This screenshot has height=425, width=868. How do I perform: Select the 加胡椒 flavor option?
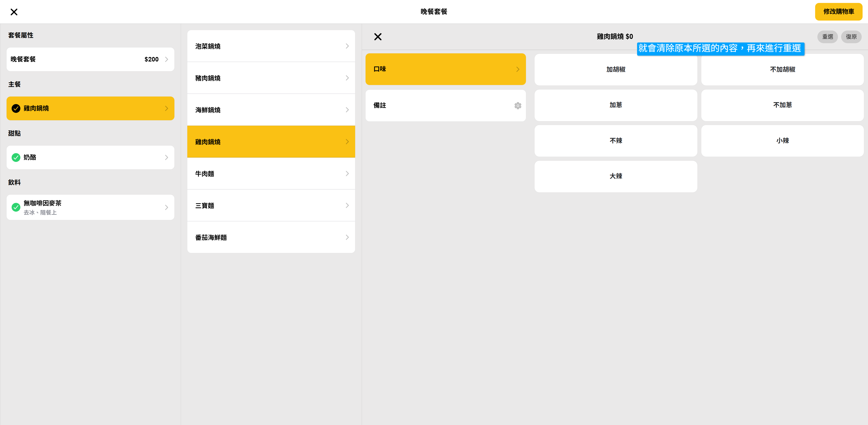coord(615,69)
